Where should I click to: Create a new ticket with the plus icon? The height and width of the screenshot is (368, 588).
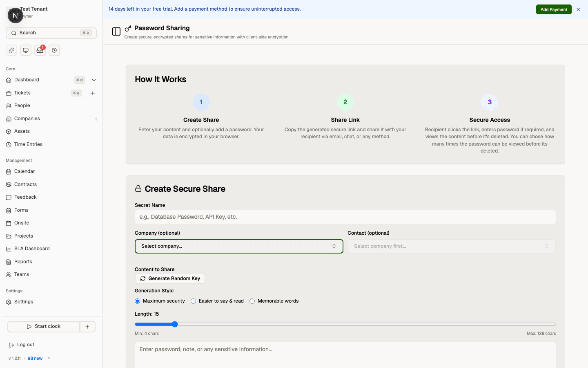[93, 93]
